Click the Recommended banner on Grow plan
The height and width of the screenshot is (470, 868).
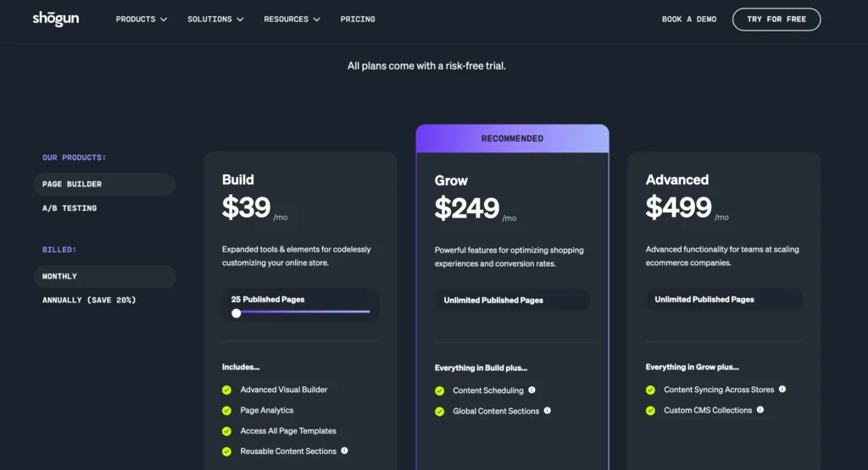click(513, 138)
